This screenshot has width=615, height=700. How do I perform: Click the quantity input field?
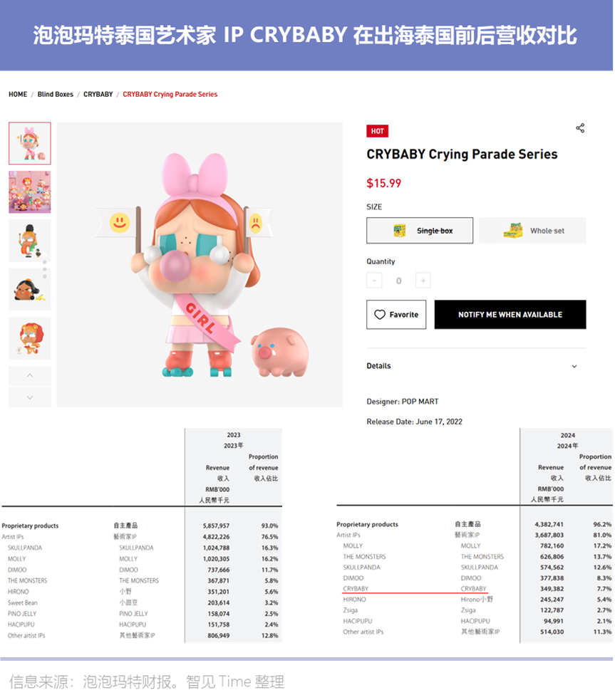[399, 281]
